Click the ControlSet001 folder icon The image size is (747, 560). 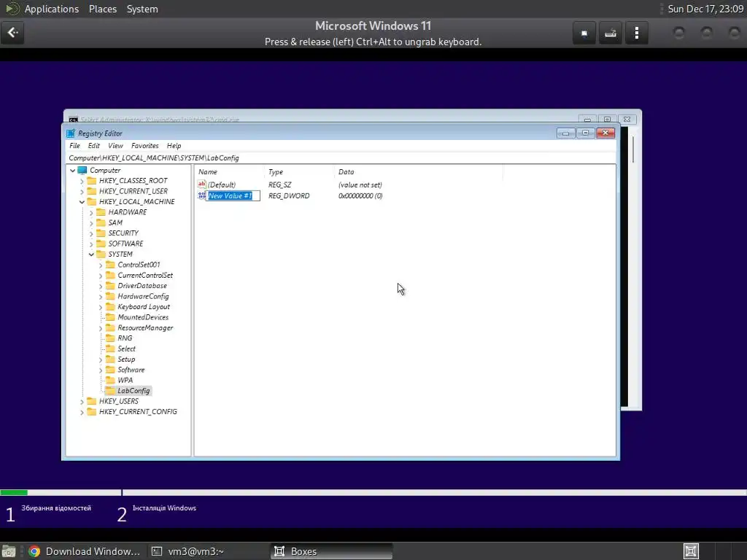[x=111, y=264]
